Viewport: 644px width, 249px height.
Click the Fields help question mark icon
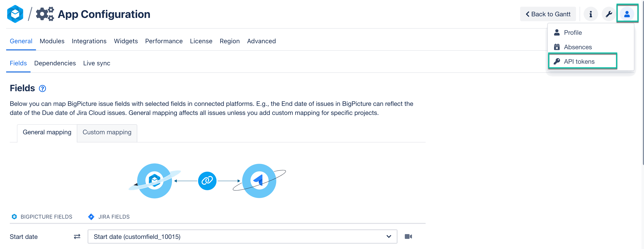point(42,88)
